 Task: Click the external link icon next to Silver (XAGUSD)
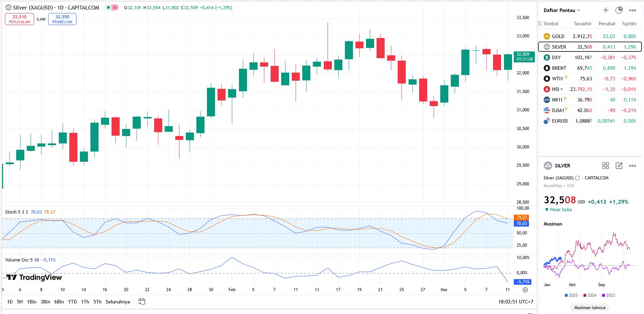tap(577, 178)
